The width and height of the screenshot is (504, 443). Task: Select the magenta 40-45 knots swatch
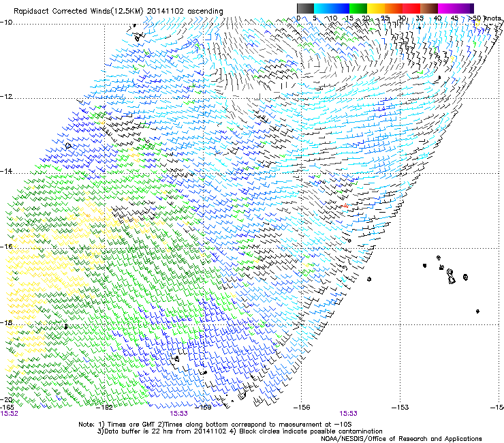pyautogui.click(x=447, y=8)
